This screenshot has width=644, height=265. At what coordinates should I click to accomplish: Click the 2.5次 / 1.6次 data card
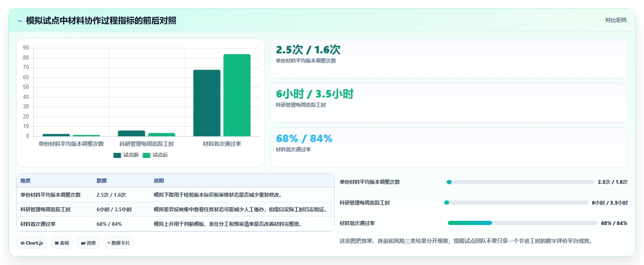tap(449, 58)
